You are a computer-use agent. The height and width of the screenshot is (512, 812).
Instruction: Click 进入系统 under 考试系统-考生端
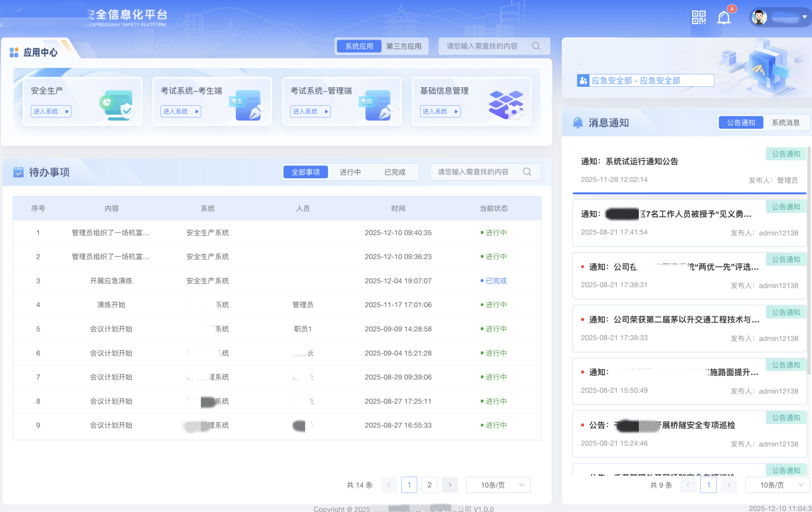[180, 111]
